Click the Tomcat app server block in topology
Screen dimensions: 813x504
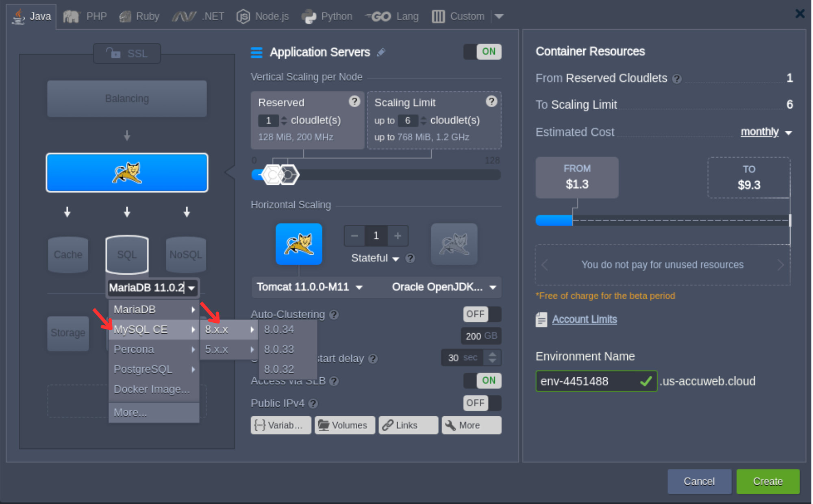(127, 173)
